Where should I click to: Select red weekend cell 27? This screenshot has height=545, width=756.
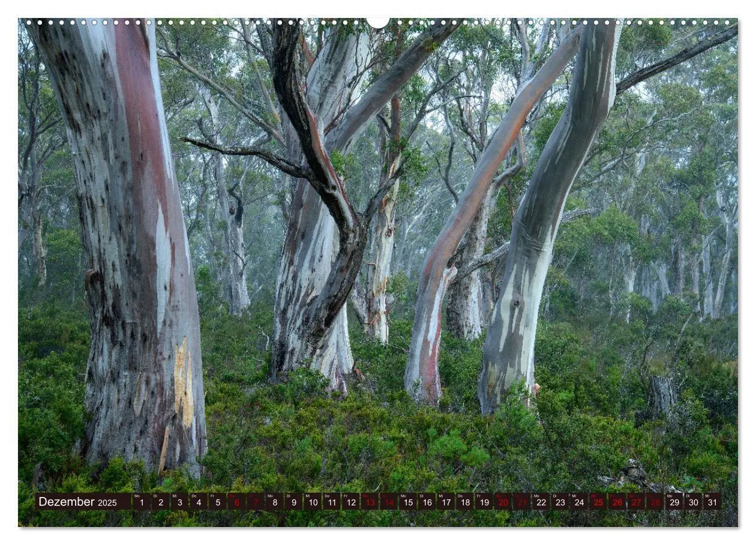(x=635, y=502)
